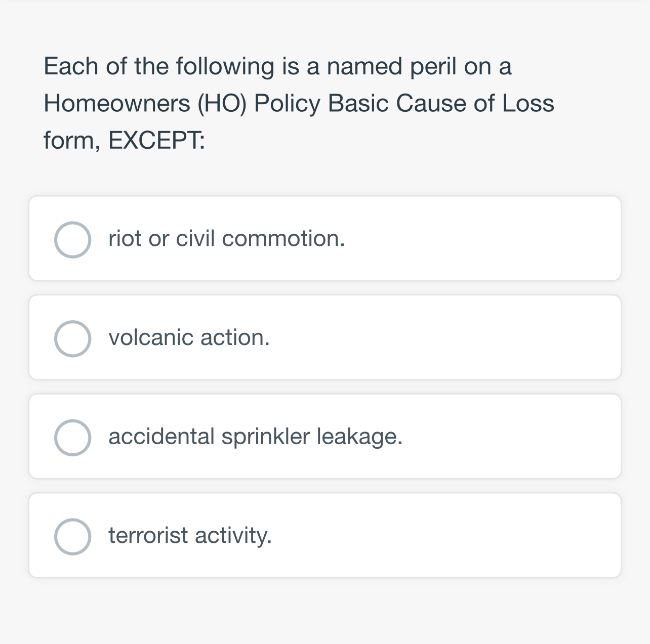This screenshot has height=644, width=650.
Task: Click the text "riot or civil commotion."
Action: click(x=227, y=239)
